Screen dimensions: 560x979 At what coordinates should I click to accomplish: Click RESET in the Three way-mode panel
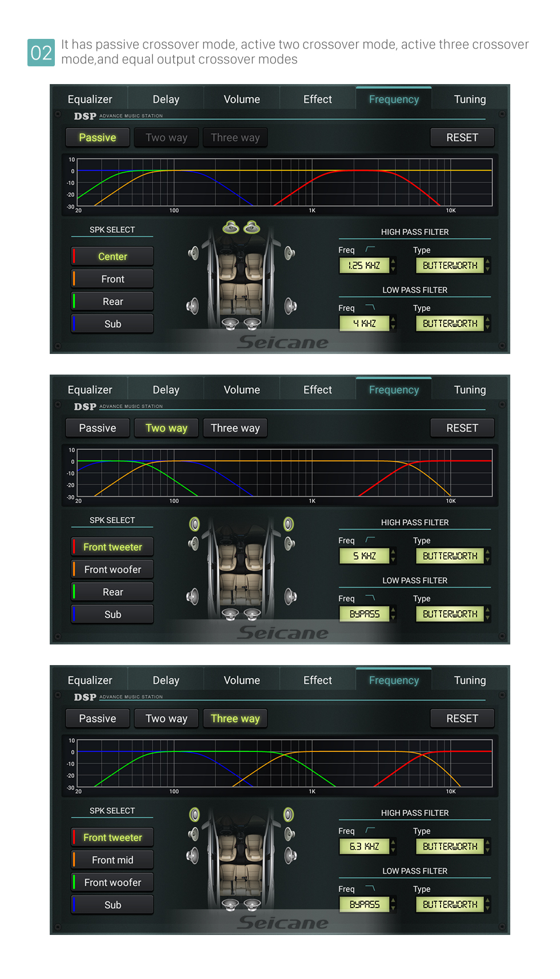click(462, 719)
